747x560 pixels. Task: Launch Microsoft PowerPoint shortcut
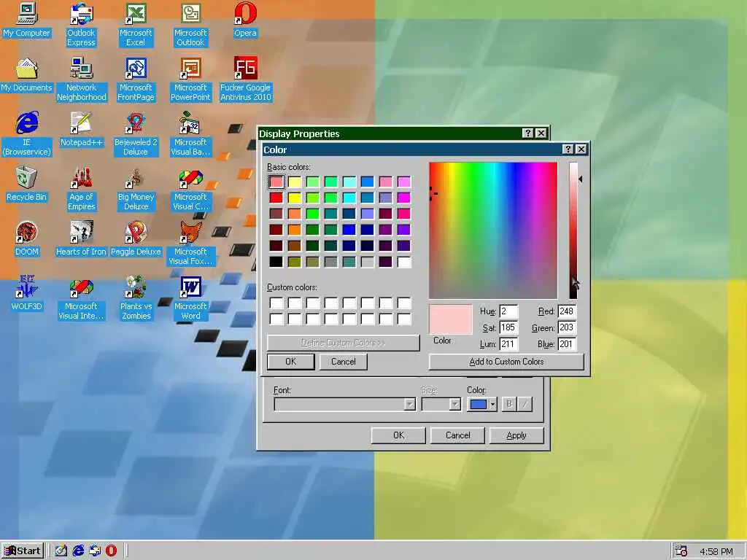pos(190,79)
